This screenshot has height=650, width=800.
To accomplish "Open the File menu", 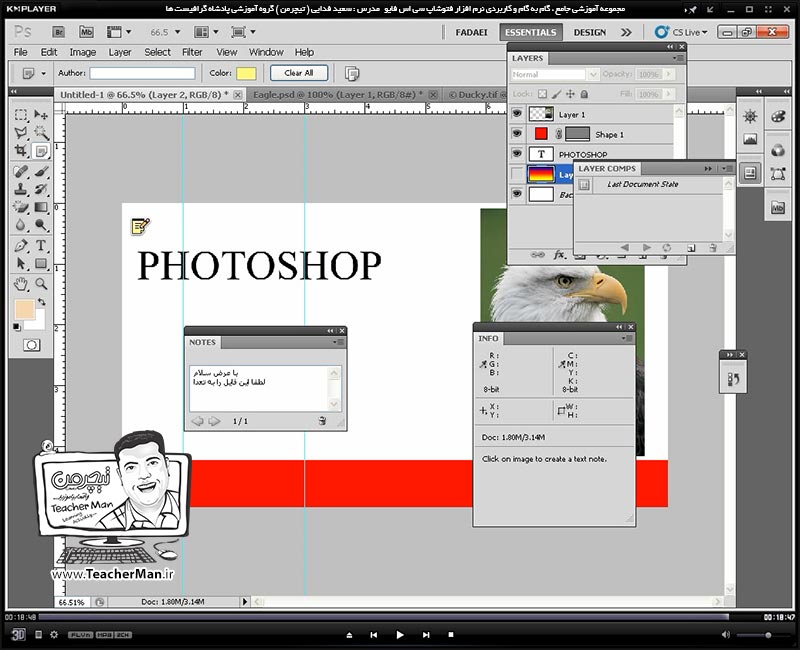I will (x=20, y=52).
